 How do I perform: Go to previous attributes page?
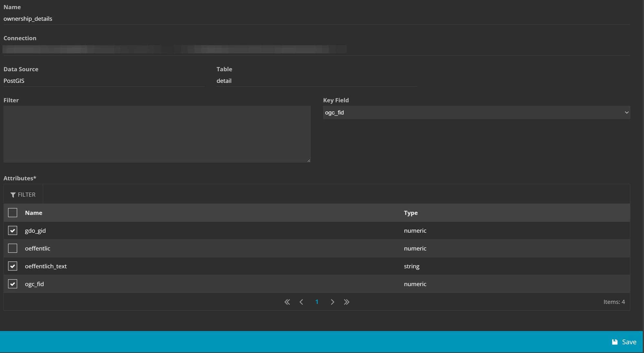click(x=301, y=302)
